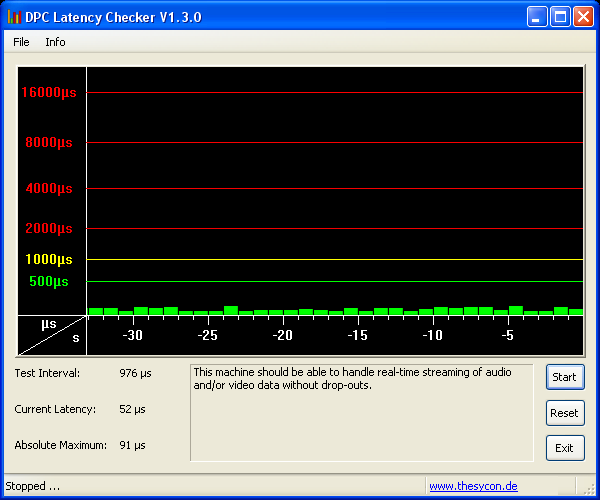
Task: Click the real-time streaming message text box
Action: tap(362, 413)
